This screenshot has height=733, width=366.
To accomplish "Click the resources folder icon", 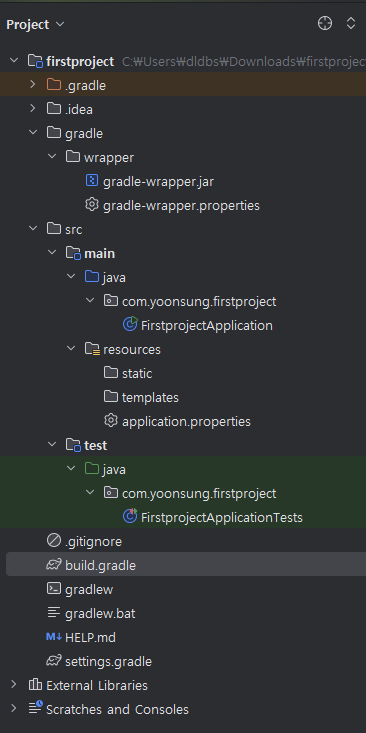I will point(92,349).
